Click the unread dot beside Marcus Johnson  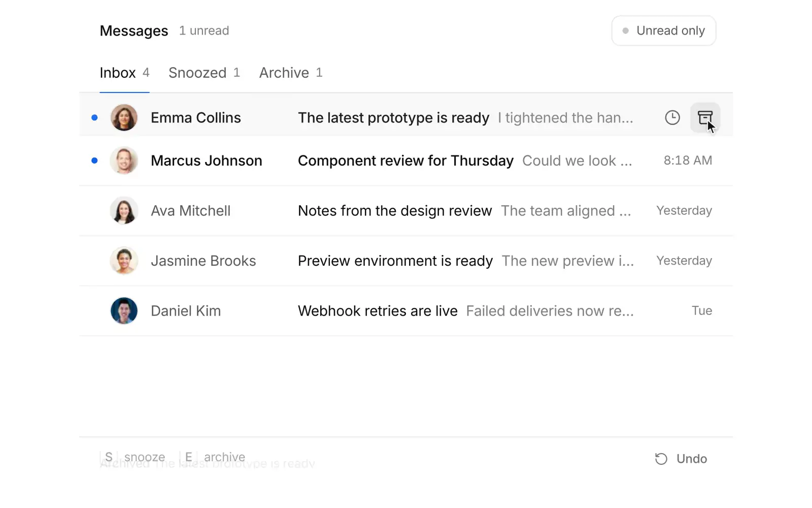click(94, 161)
